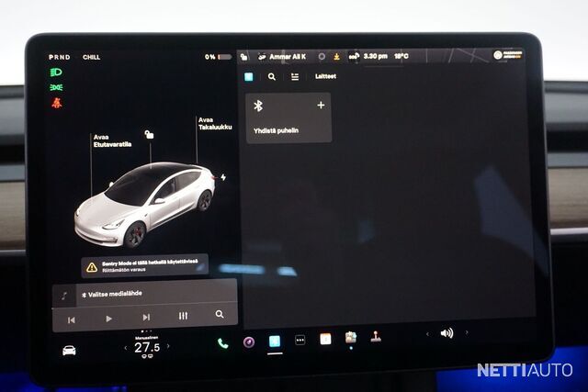Screen dimensions: 588x392
Task: Open the highlighted blue phone app in dock
Action: coord(275,341)
